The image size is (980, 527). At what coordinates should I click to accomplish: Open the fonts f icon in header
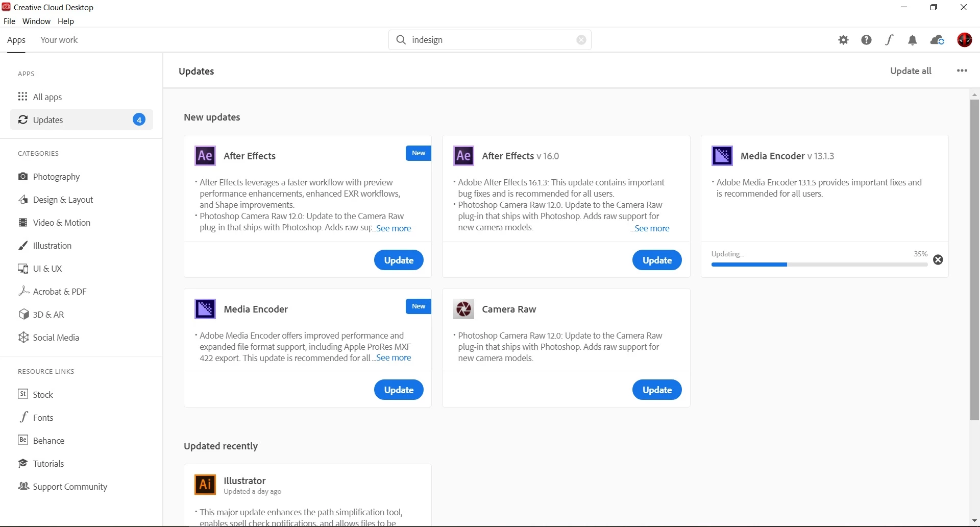[x=890, y=40]
